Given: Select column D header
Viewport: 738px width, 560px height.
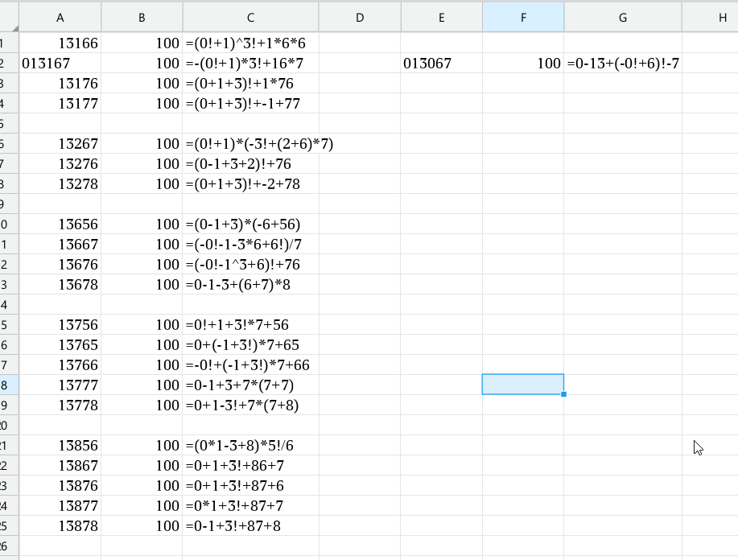Looking at the screenshot, I should coord(360,18).
